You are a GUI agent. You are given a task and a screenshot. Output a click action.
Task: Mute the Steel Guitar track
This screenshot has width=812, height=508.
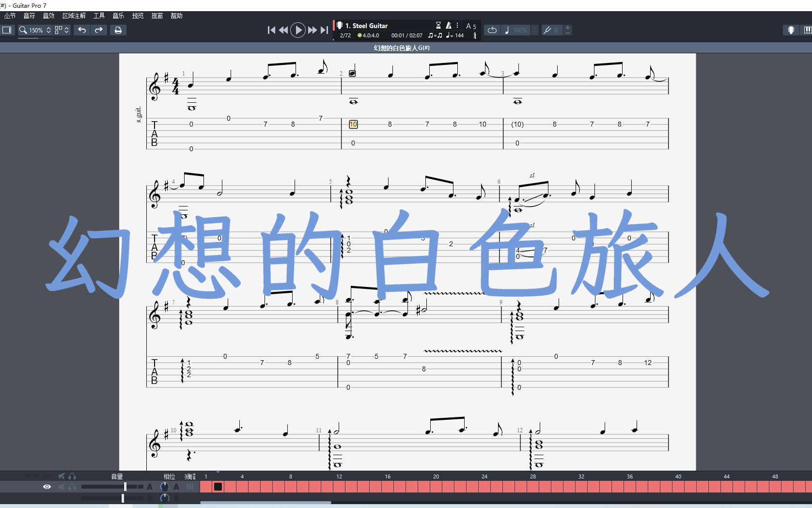62,487
